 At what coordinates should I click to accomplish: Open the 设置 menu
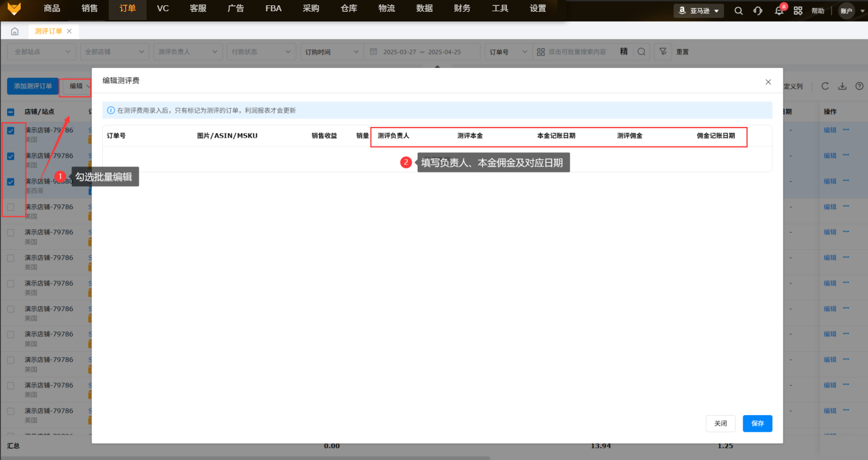(538, 8)
